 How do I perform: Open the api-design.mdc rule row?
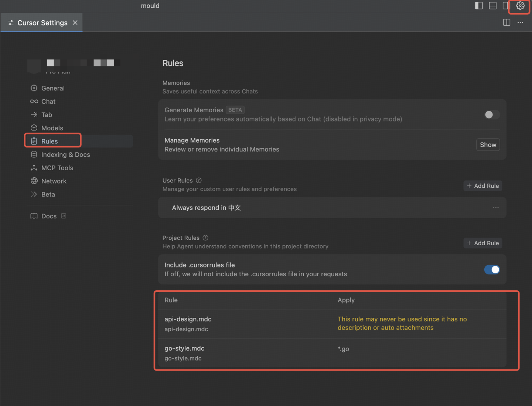click(332, 324)
